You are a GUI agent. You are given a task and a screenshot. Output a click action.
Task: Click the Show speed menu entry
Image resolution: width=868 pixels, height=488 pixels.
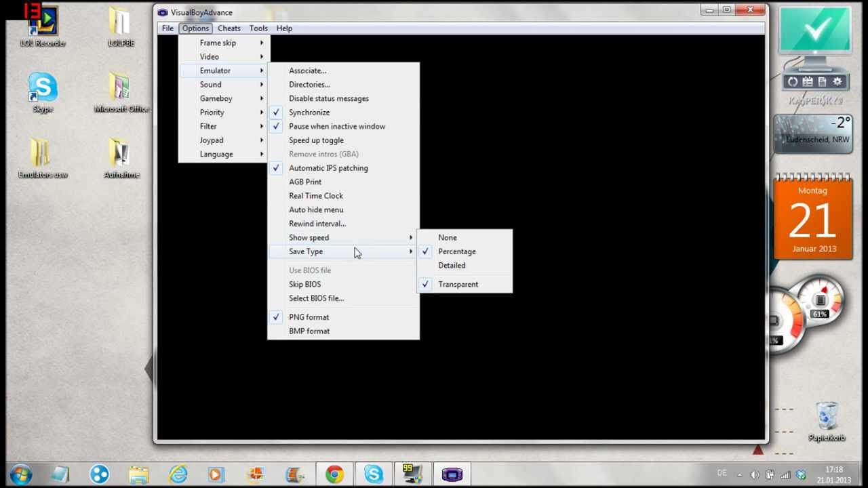(x=343, y=237)
